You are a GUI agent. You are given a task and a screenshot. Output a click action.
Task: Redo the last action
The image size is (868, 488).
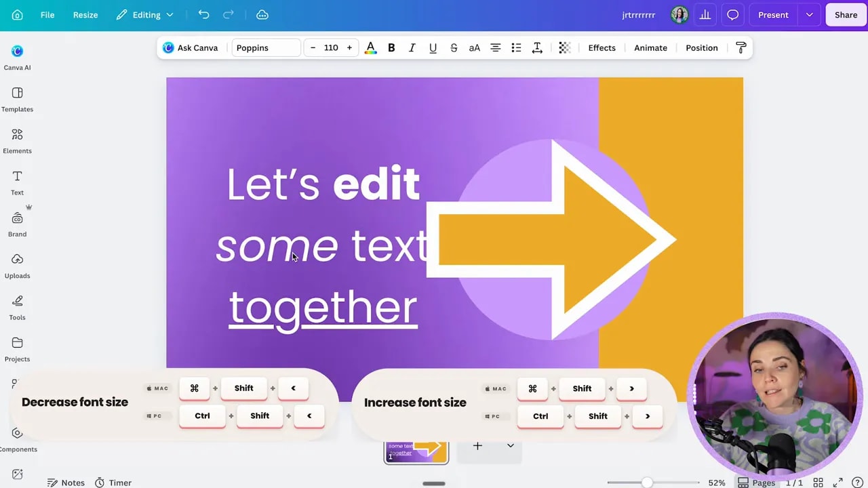229,15
